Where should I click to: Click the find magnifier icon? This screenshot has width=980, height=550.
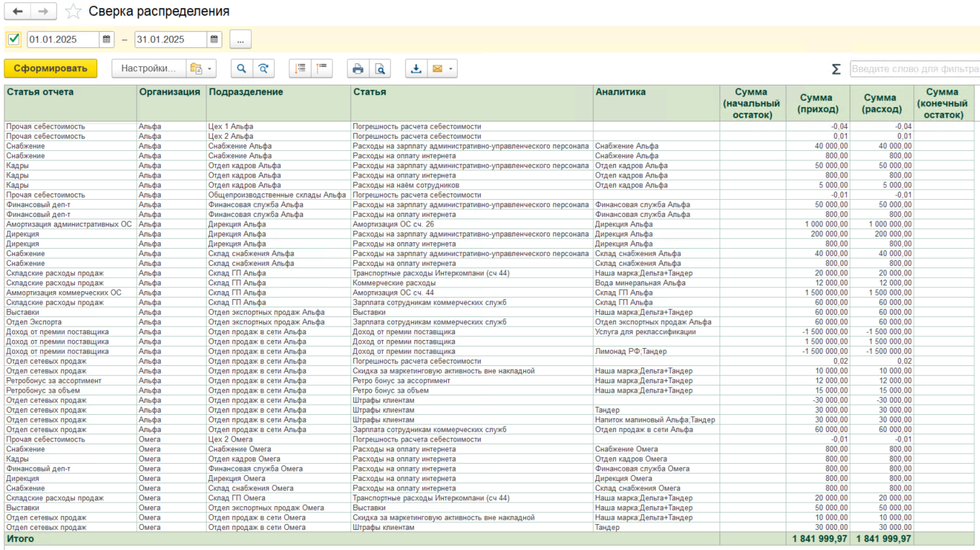coord(242,68)
